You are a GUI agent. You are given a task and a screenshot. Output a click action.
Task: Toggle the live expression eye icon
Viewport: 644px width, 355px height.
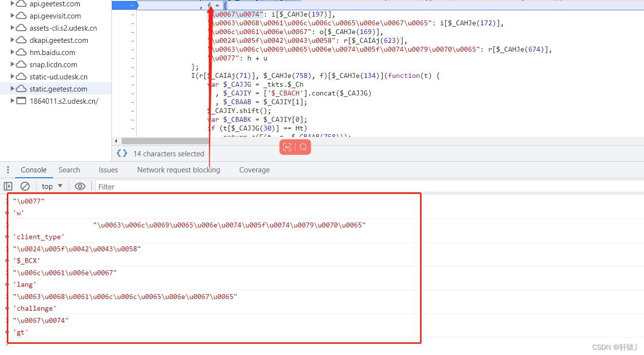pos(80,186)
